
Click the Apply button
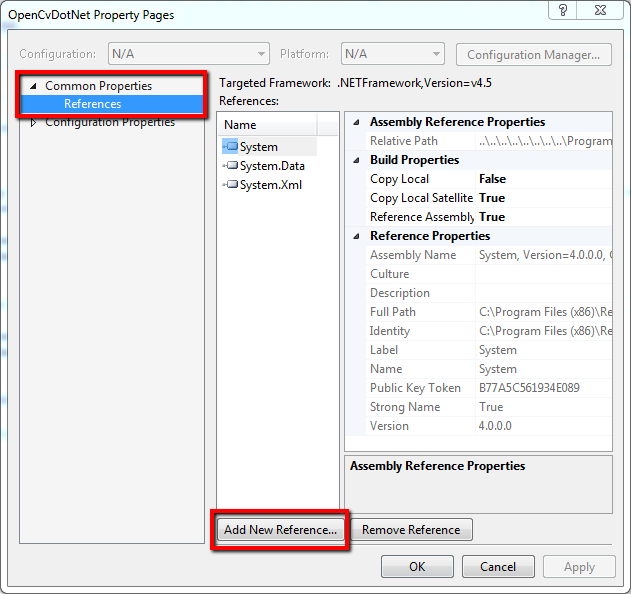[579, 567]
